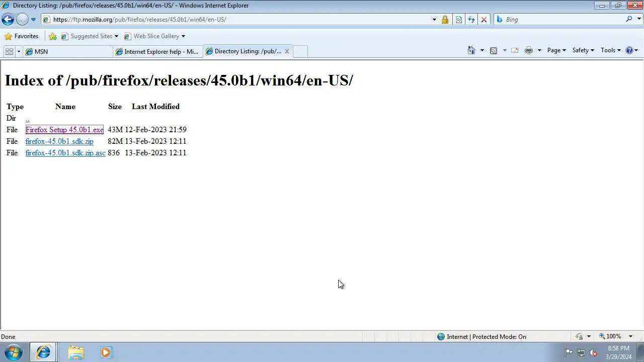The height and width of the screenshot is (362, 644).
Task: Minimize the Internet Explorer window
Action: [x=602, y=6]
